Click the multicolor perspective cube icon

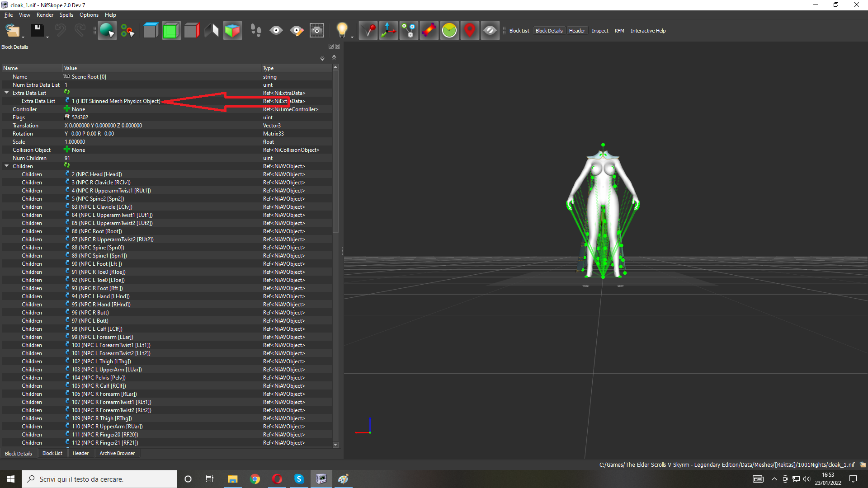click(x=232, y=31)
